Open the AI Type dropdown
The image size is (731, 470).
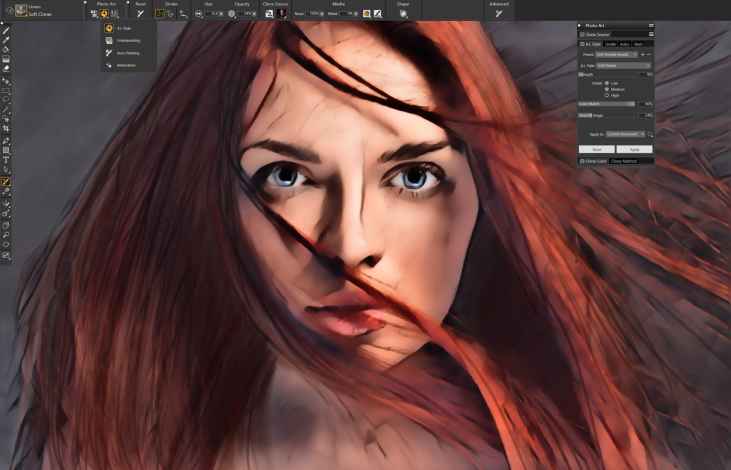click(x=621, y=64)
